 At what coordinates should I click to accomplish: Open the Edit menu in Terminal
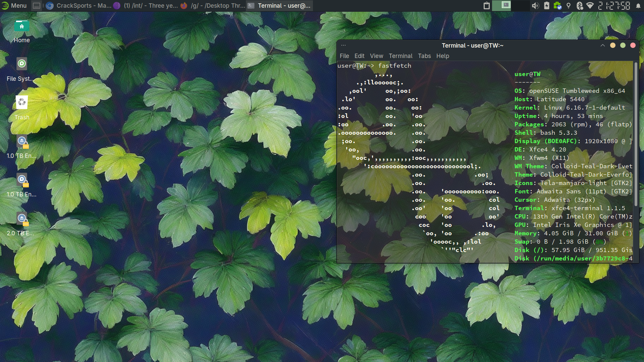(x=359, y=56)
